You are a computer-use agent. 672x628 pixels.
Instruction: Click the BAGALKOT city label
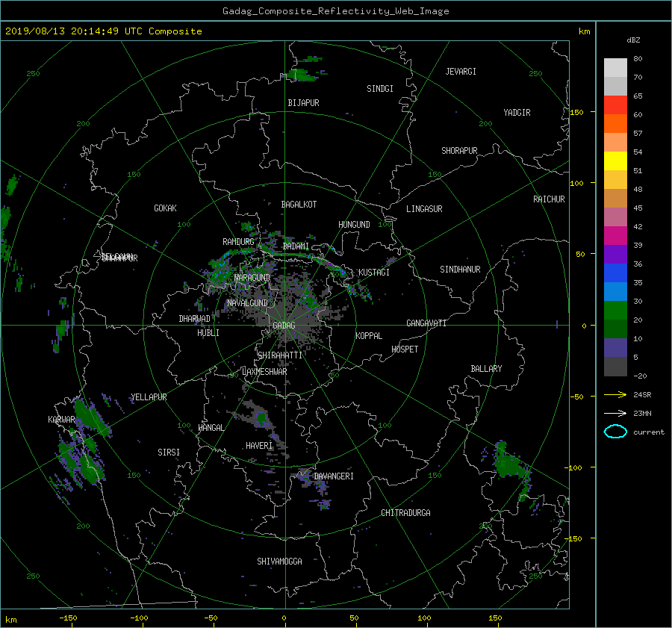tap(299, 205)
